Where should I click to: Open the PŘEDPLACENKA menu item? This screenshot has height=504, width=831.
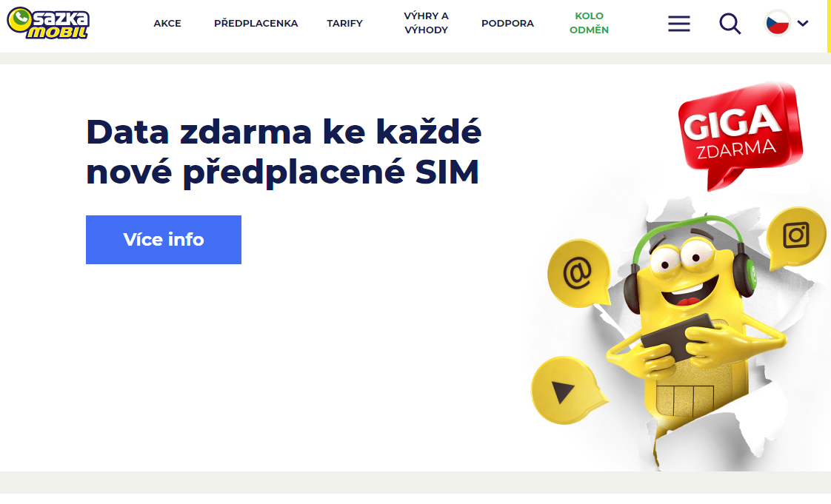pyautogui.click(x=256, y=23)
